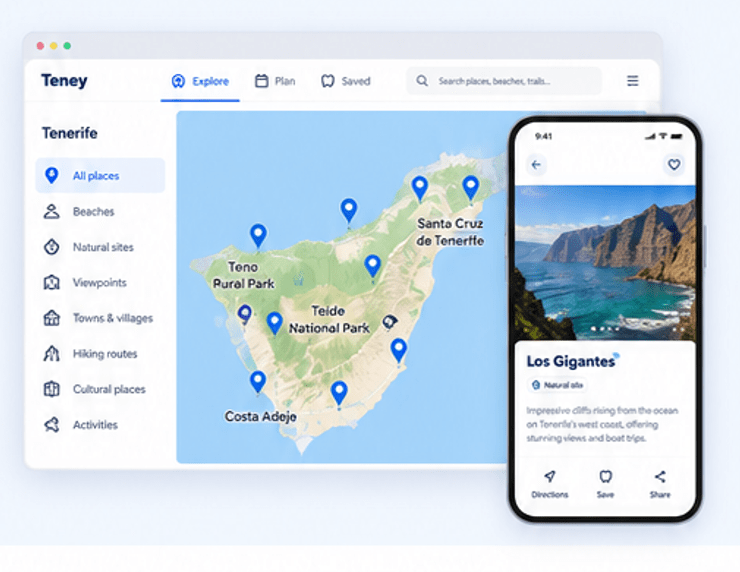Select map pin above Teno Rural Park
This screenshot has height=572, width=740.
258,235
